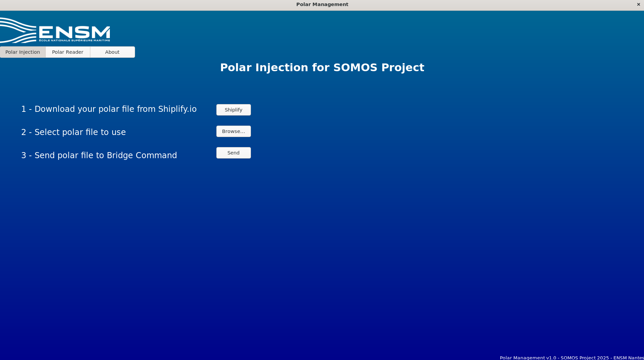Close the Polar Management window
The height and width of the screenshot is (360, 644).
click(638, 4)
